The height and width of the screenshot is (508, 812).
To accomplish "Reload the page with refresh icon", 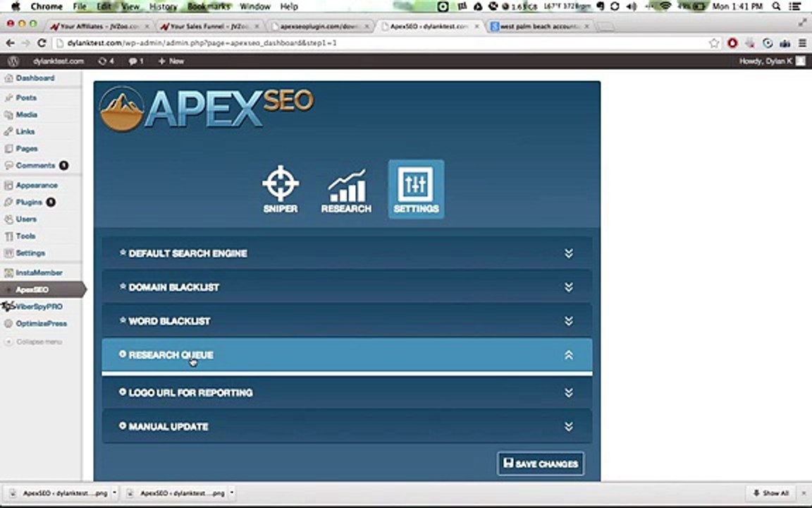I will pyautogui.click(x=42, y=43).
